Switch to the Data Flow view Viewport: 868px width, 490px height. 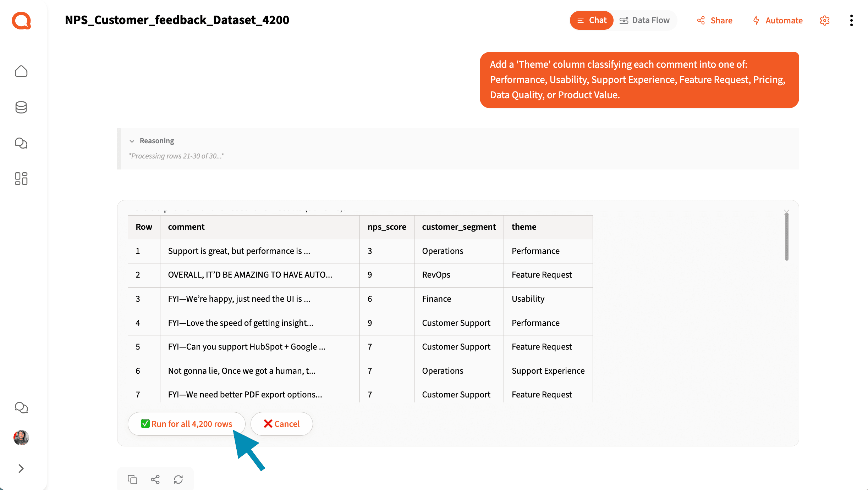click(x=645, y=20)
